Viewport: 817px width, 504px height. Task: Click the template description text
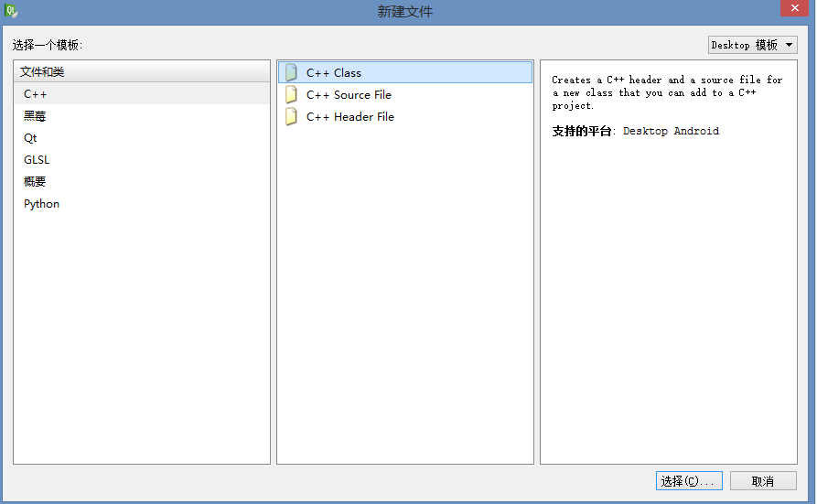click(667, 92)
